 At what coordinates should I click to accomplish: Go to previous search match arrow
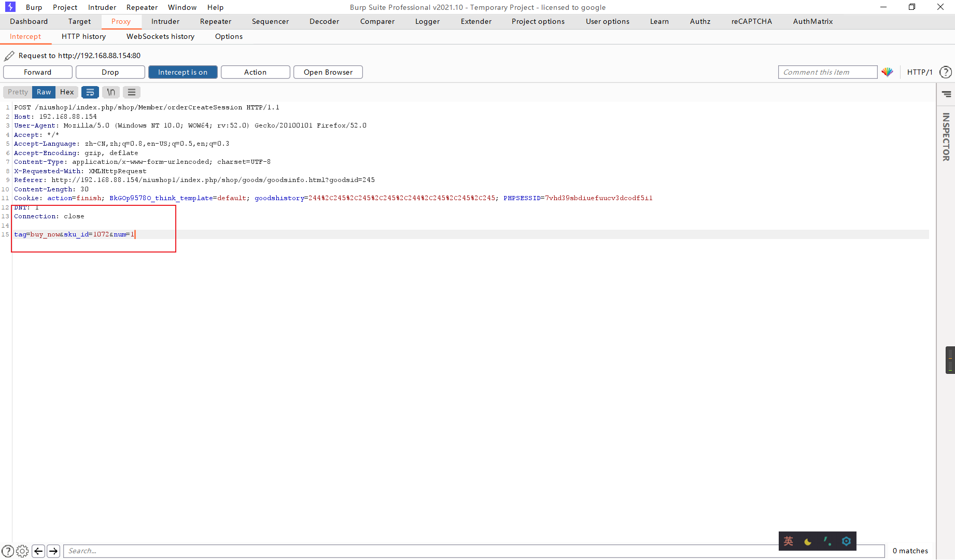[x=38, y=551]
